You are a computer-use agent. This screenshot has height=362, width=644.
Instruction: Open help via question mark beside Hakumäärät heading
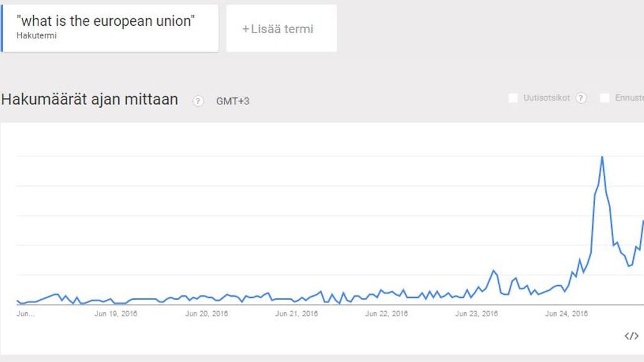point(197,101)
